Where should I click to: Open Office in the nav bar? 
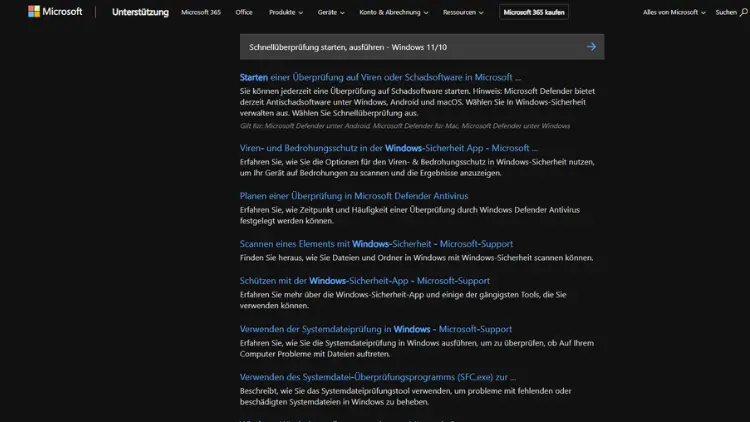(244, 12)
